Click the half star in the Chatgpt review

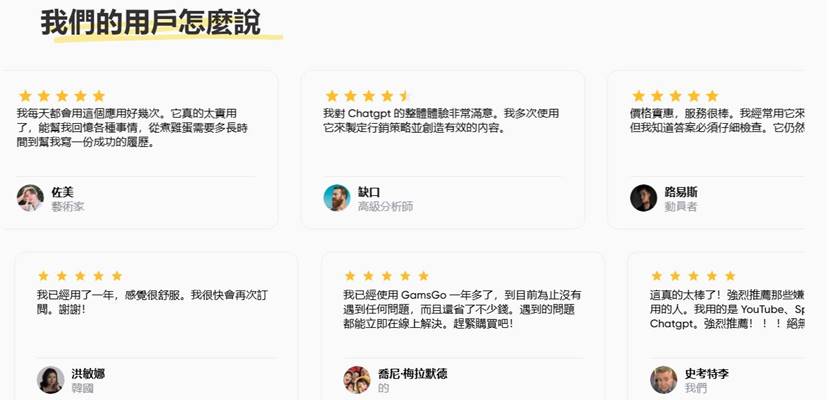pyautogui.click(x=405, y=96)
